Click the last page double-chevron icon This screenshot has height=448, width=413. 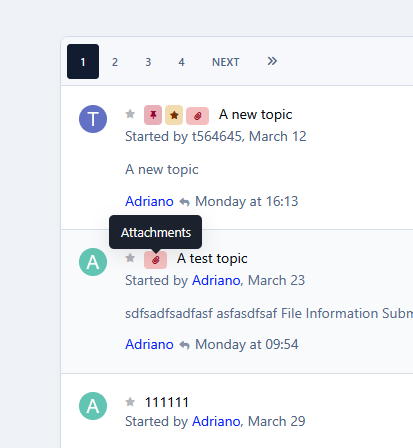tap(272, 61)
